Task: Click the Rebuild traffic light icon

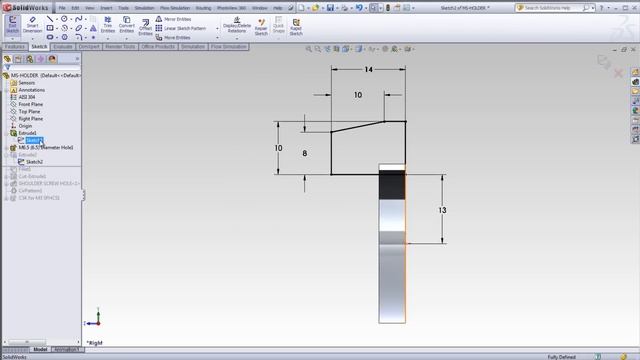Action: (x=388, y=8)
